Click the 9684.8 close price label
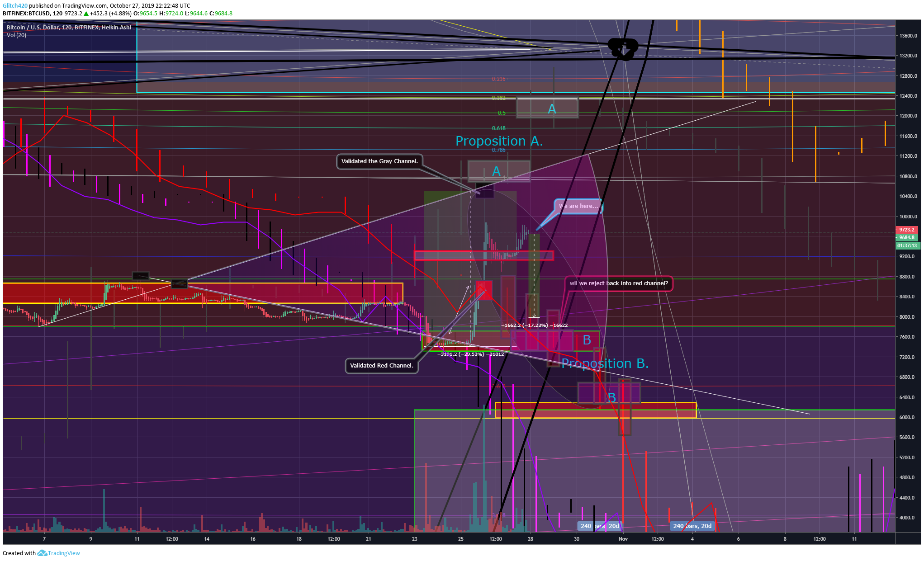The width and height of the screenshot is (924, 561). coord(907,237)
